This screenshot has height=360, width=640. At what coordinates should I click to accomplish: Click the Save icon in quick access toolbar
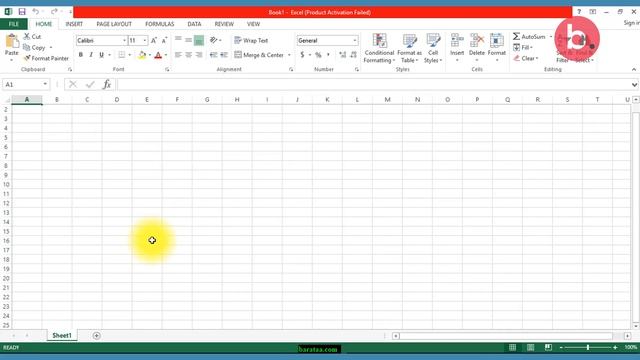22,12
